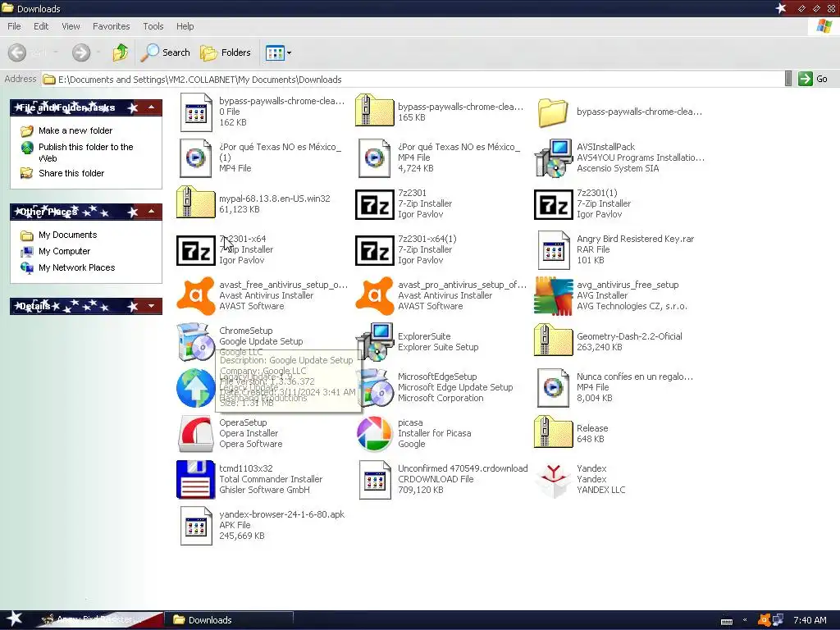Open the Edit menu
The width and height of the screenshot is (840, 630).
pyautogui.click(x=41, y=26)
